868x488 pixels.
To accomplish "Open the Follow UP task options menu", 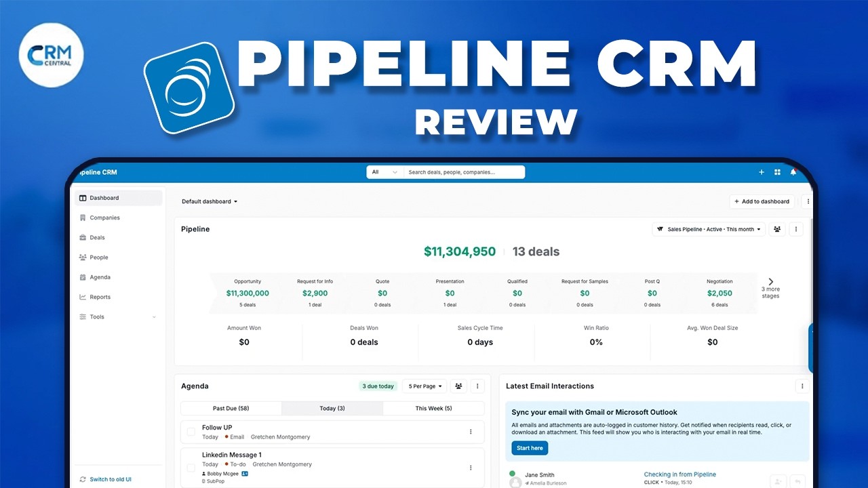I will pos(471,432).
